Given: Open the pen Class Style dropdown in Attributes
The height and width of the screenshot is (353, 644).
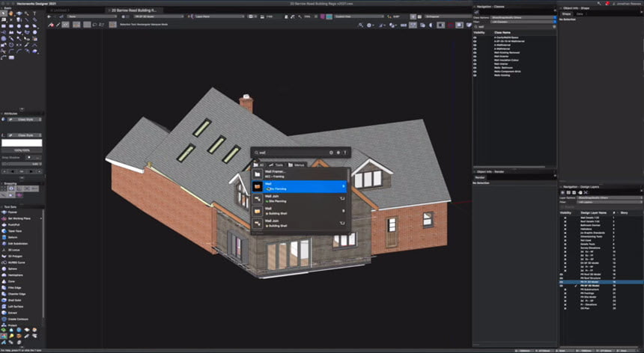Looking at the screenshot, I should 25,135.
